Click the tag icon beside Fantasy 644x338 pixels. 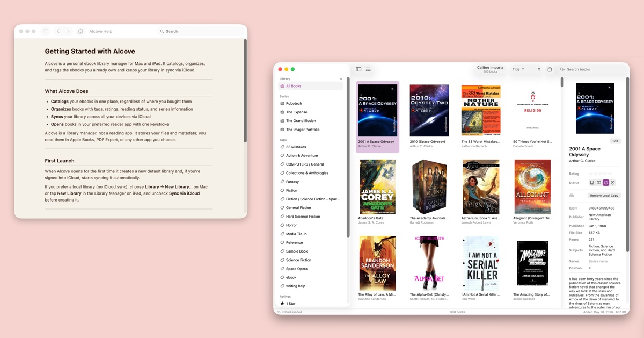click(x=282, y=182)
